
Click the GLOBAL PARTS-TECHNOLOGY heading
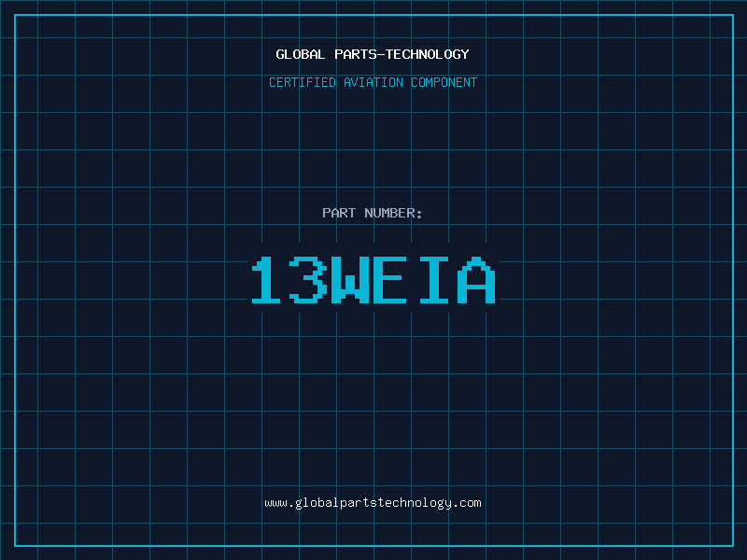coord(373,54)
